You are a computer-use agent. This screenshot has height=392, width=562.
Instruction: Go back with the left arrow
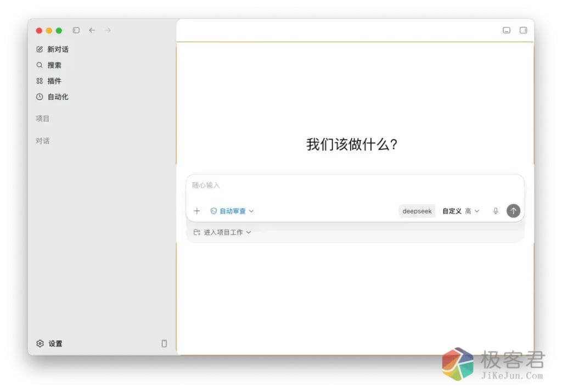[92, 31]
